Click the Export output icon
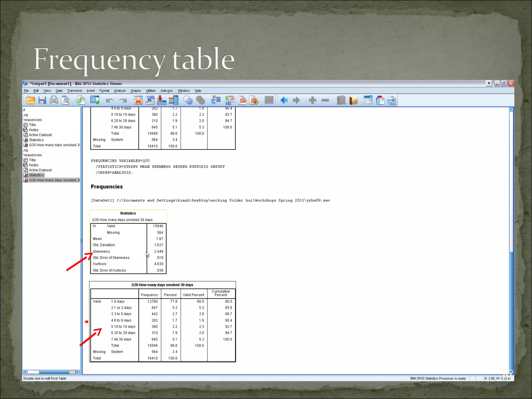This screenshot has width=532, height=399. point(80,100)
